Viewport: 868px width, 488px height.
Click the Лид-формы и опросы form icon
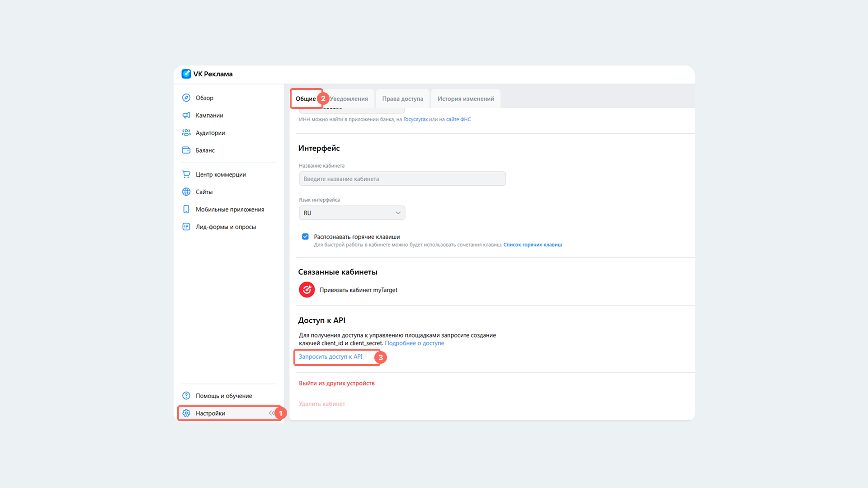pos(186,226)
